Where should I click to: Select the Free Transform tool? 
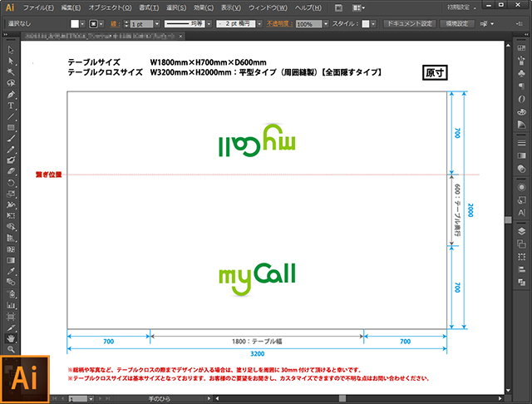[x=11, y=216]
